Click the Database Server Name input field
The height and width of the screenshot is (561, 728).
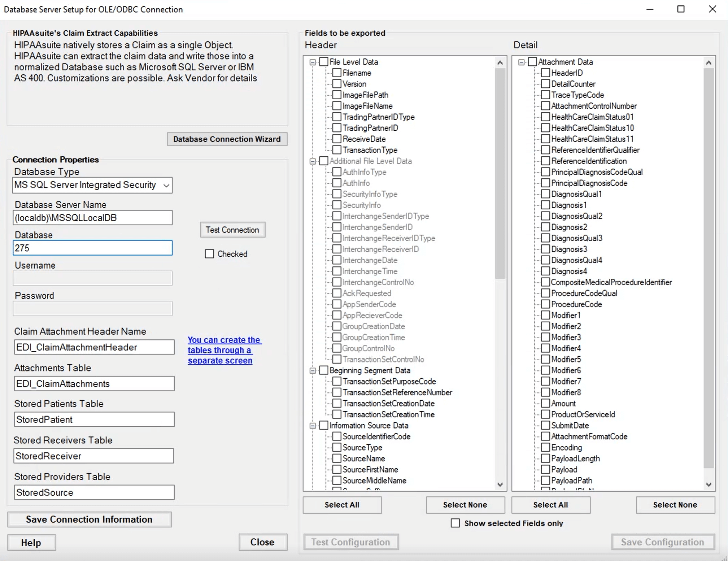(x=92, y=218)
